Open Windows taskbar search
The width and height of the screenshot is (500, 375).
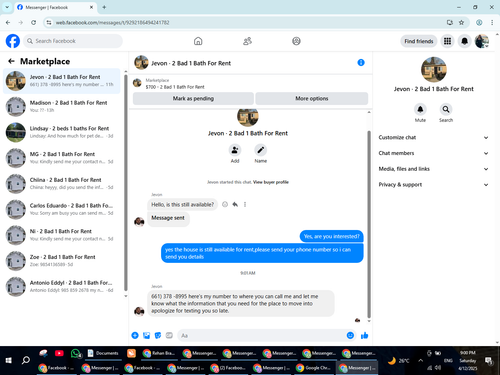pyautogui.click(x=26, y=360)
